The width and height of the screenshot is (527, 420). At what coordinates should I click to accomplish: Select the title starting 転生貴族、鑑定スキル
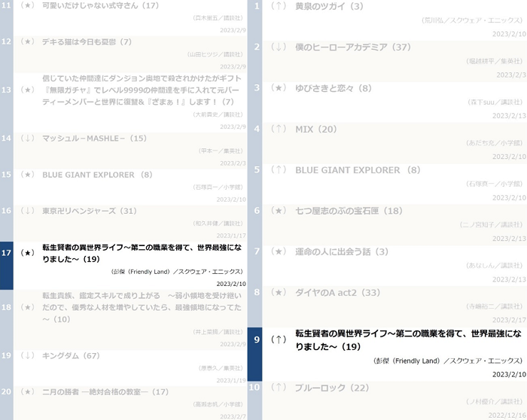pos(142,307)
